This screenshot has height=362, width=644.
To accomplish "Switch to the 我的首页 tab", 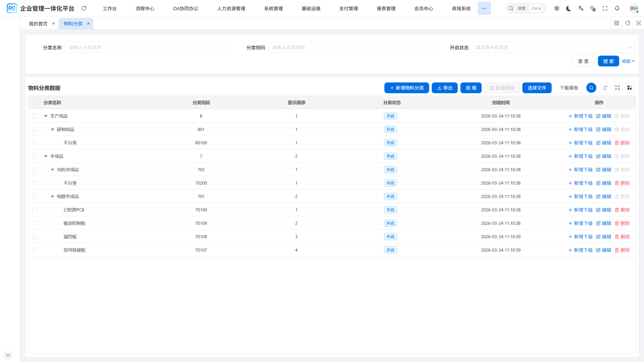I will 38,24.
